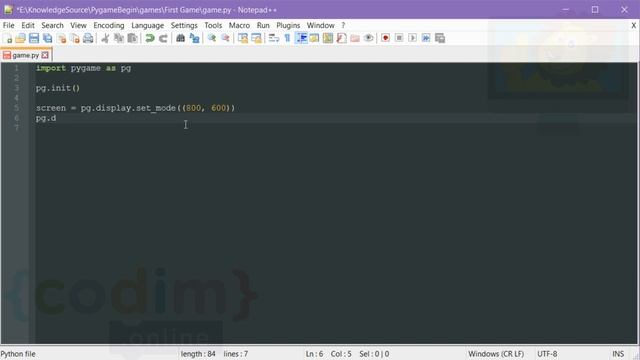Open Find with the binoculars icon
Screen dimensions: 640x360
pos(180,38)
